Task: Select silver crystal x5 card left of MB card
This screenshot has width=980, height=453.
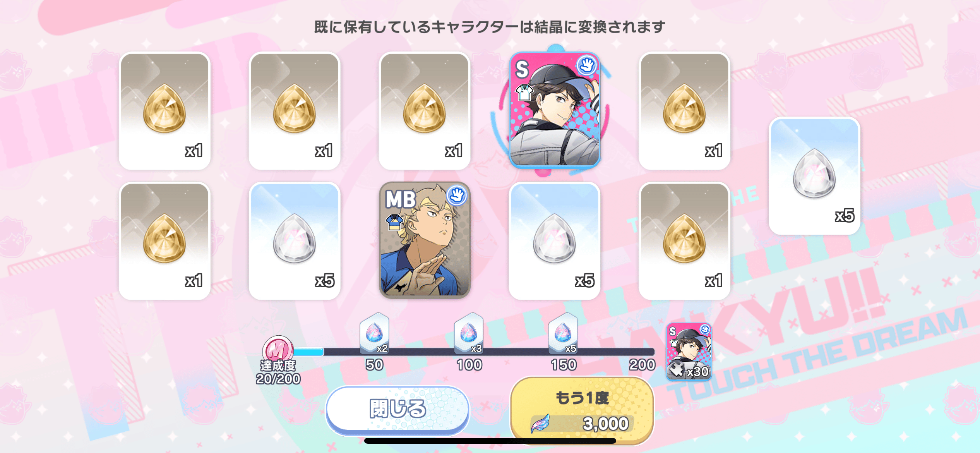Action: [295, 241]
